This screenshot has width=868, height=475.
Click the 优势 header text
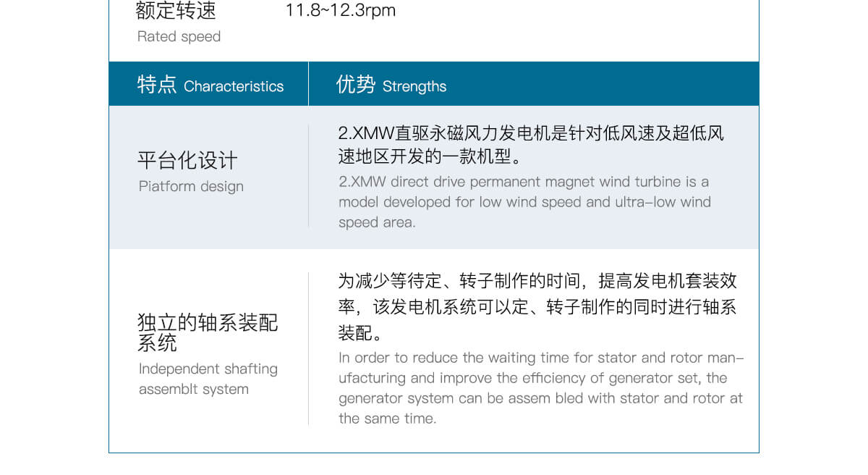[x=356, y=85]
